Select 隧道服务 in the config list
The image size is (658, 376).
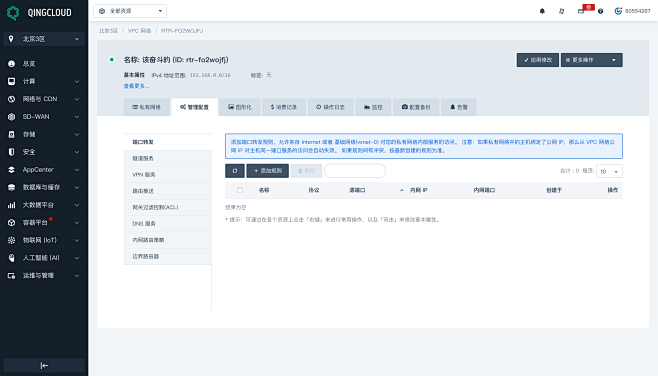tap(168, 158)
